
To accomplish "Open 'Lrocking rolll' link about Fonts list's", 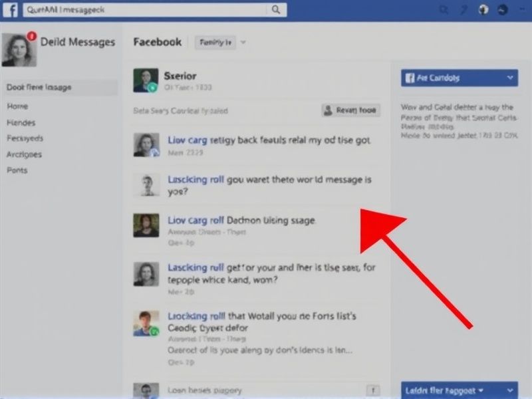I will [196, 317].
